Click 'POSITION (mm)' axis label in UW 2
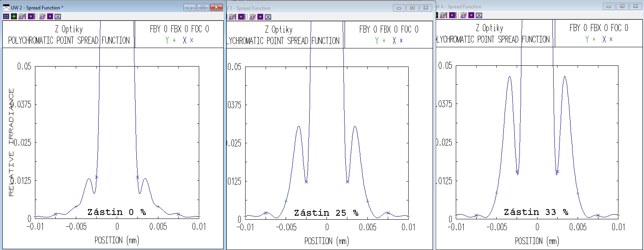Image resolution: width=644 pixels, height=250 pixels. (x=117, y=240)
